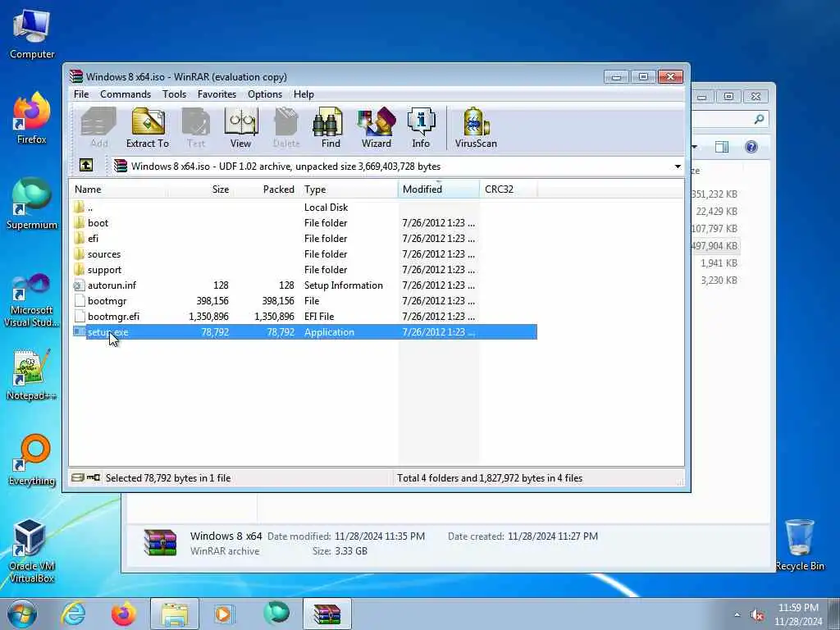Image resolution: width=840 pixels, height=630 pixels.
Task: Open Windows Media Player from taskbar
Action: 224,614
